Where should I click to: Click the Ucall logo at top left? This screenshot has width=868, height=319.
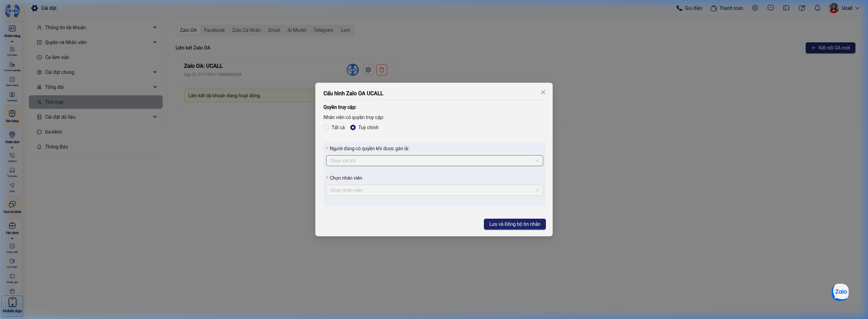12,11
